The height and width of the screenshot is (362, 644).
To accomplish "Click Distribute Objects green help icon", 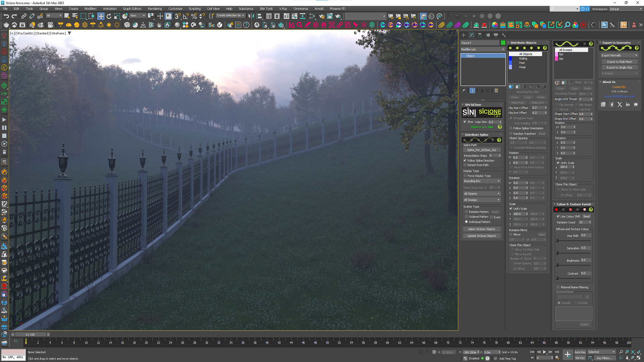I will (545, 48).
